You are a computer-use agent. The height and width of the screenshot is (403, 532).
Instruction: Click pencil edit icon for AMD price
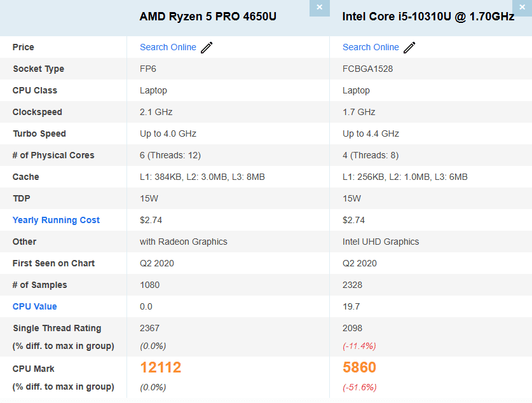coord(207,48)
